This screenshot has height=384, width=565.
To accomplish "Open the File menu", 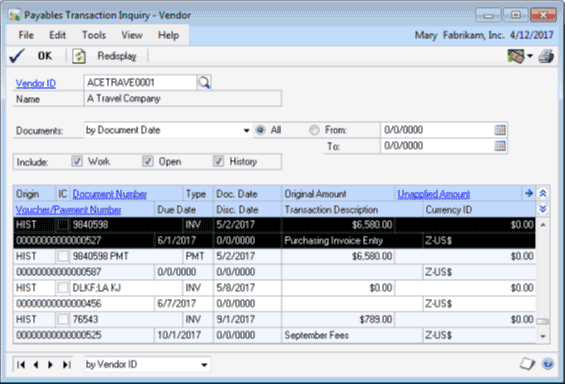I will coord(26,35).
